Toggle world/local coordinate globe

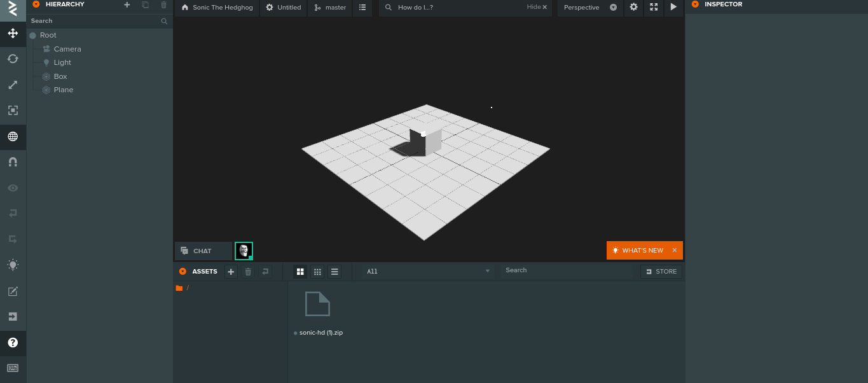tap(13, 136)
